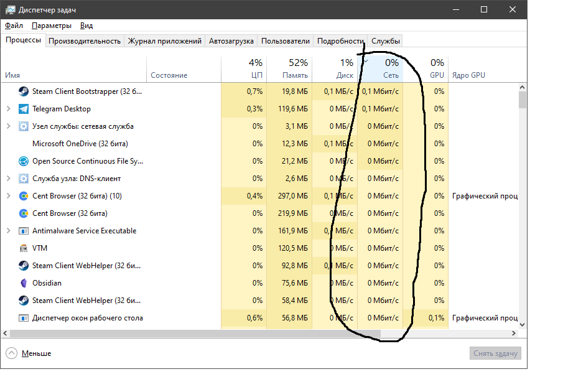This screenshot has height=392, width=586.
Task: Click the Steam Client Bootstrapper icon
Action: pyautogui.click(x=24, y=91)
